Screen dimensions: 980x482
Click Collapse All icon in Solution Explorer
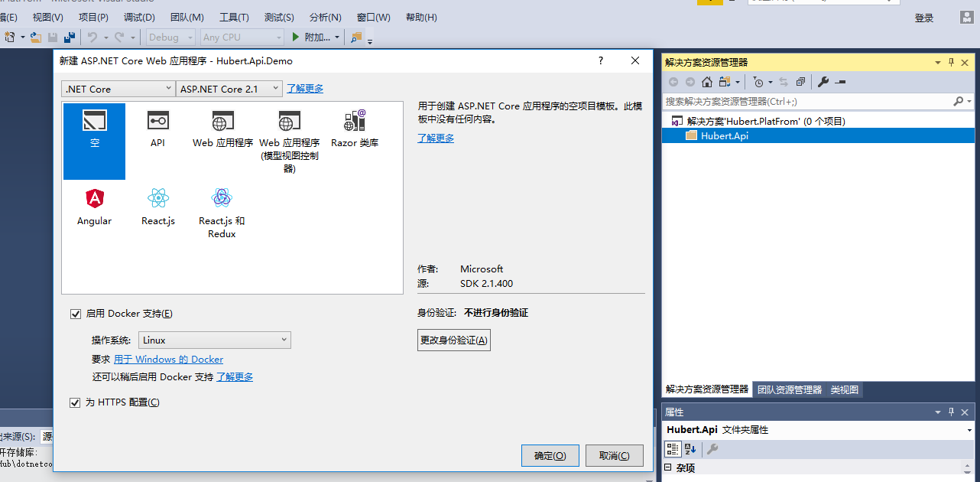(x=800, y=82)
